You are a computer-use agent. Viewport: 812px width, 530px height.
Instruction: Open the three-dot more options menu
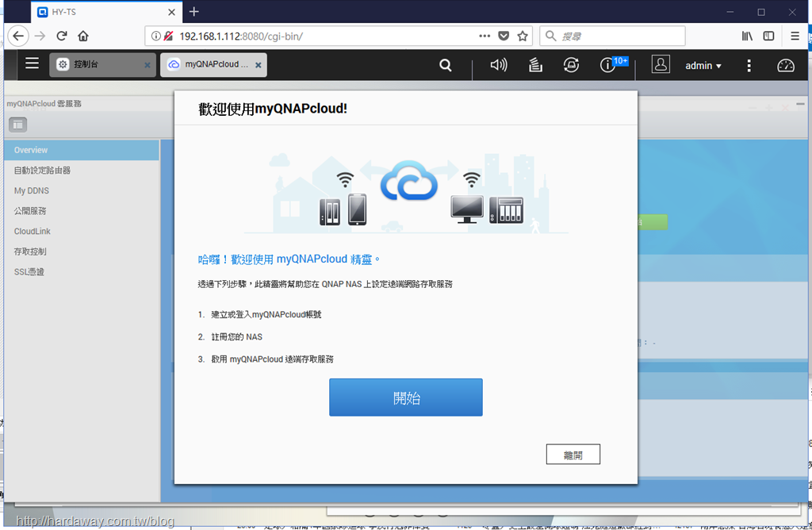click(x=749, y=65)
